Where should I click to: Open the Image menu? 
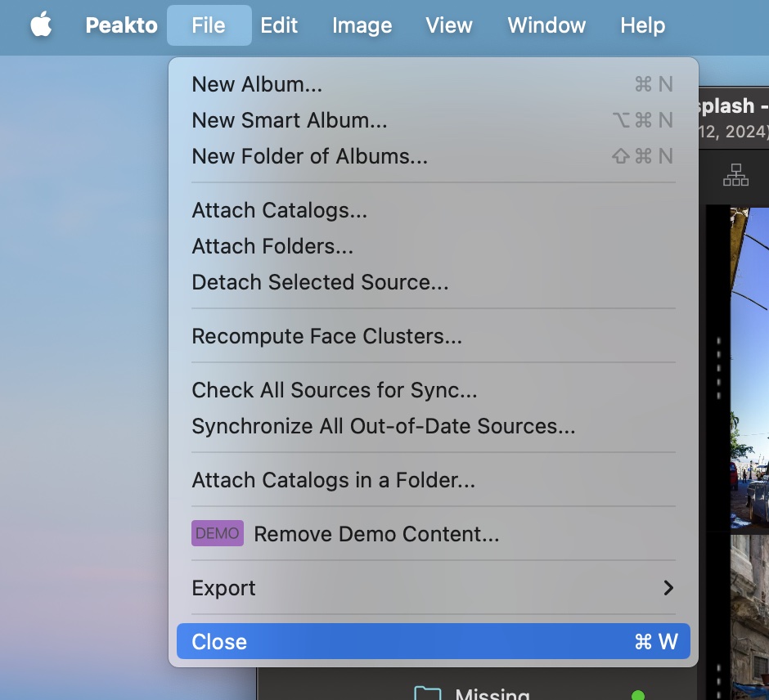[x=362, y=25]
